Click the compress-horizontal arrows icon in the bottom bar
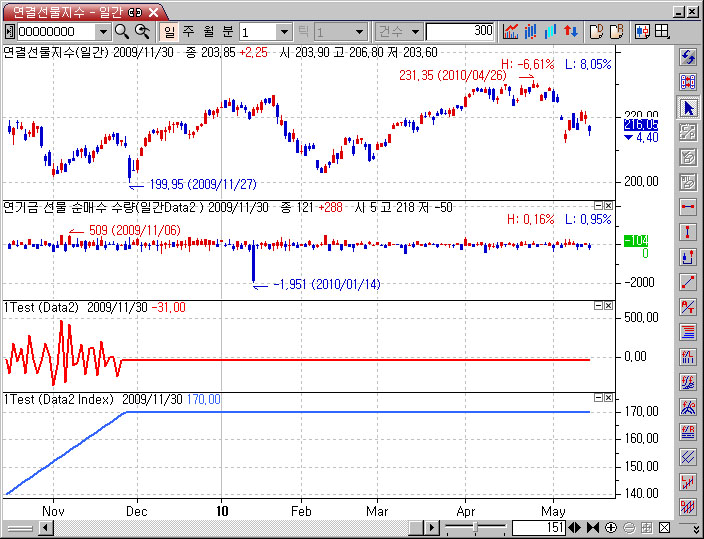This screenshot has width=704, height=539. click(x=593, y=527)
